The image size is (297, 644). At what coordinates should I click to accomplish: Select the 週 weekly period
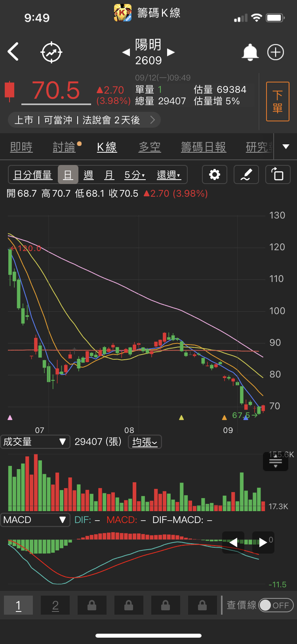(x=88, y=175)
